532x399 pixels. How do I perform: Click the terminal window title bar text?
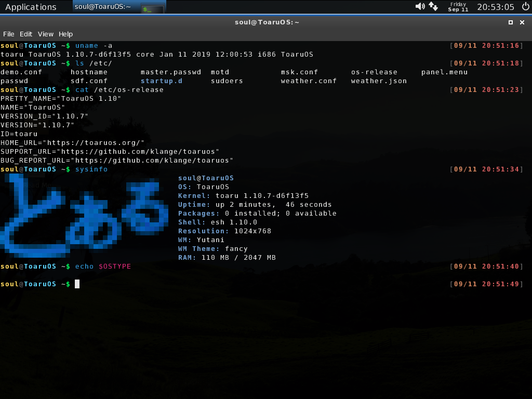click(267, 22)
